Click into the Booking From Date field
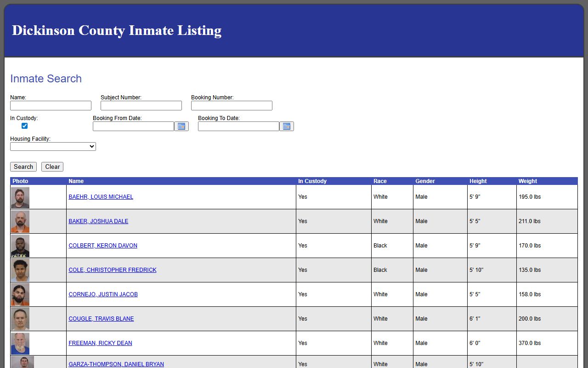588x368 pixels. coord(133,126)
